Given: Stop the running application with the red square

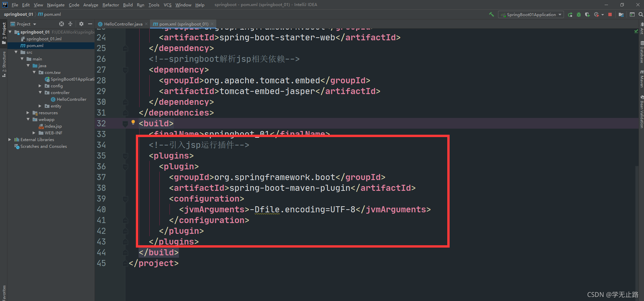Looking at the screenshot, I should 610,14.
